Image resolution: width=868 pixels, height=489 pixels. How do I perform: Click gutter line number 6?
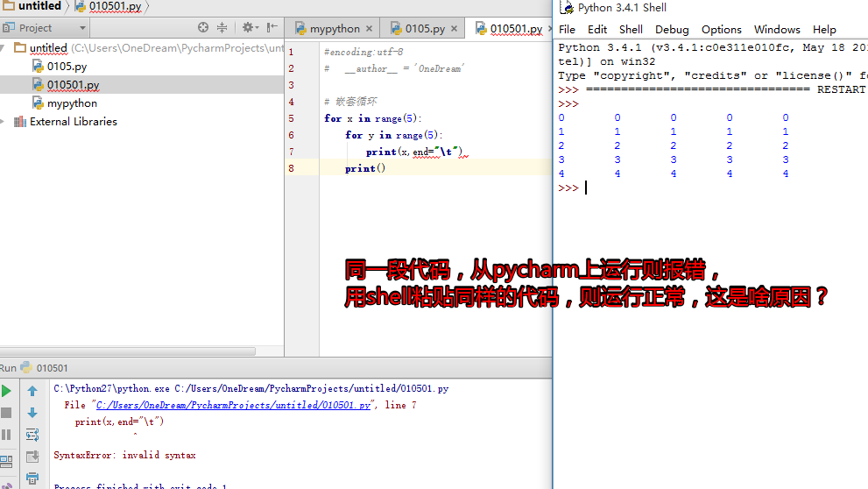pos(291,135)
